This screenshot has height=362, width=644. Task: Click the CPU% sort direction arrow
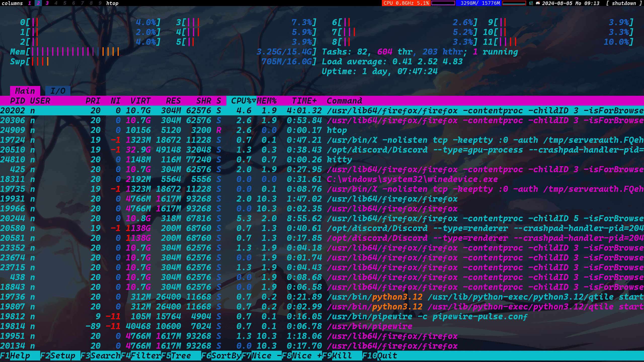coord(254,101)
